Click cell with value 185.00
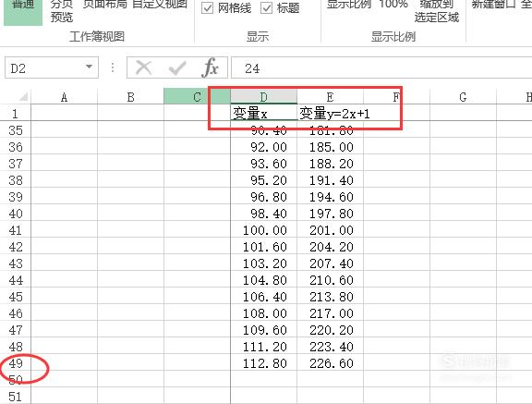Image resolution: width=532 pixels, height=404 pixels. pos(330,147)
